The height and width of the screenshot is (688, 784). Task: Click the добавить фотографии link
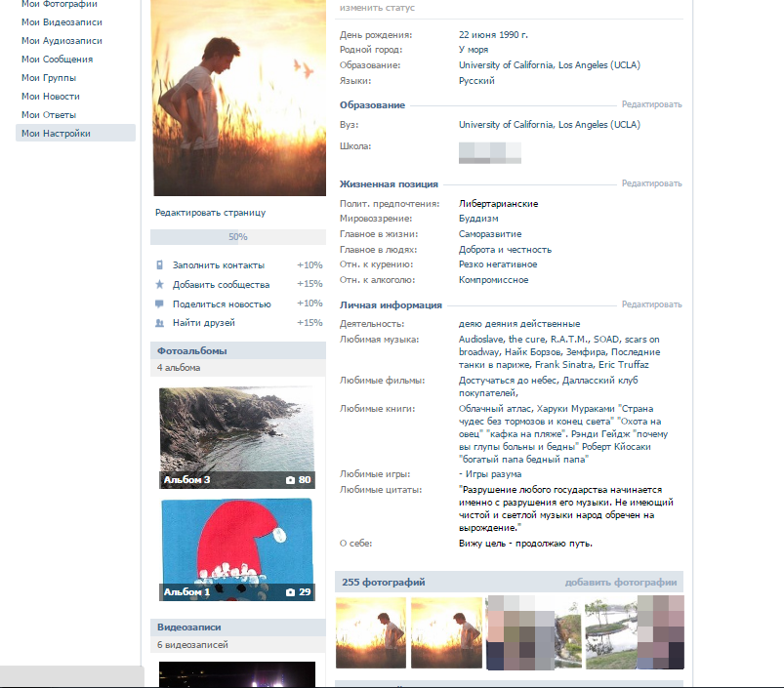pyautogui.click(x=620, y=583)
